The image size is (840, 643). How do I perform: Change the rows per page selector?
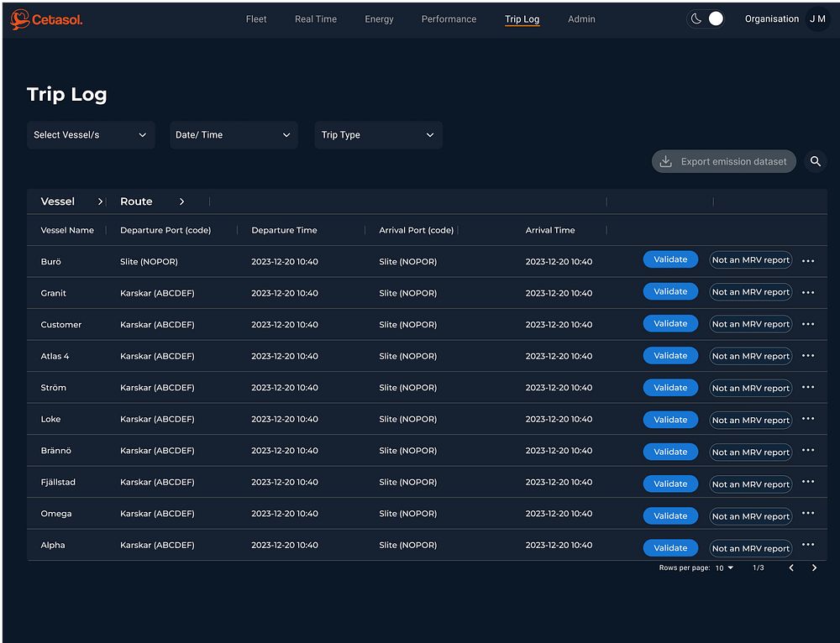[x=724, y=568]
